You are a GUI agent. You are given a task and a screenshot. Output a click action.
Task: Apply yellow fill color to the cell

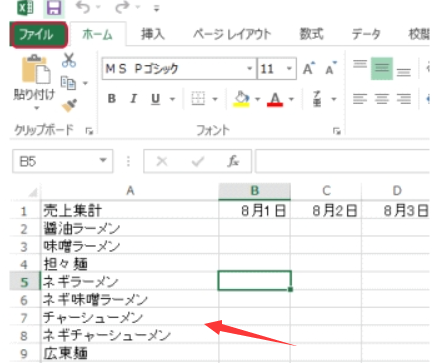[x=242, y=99]
